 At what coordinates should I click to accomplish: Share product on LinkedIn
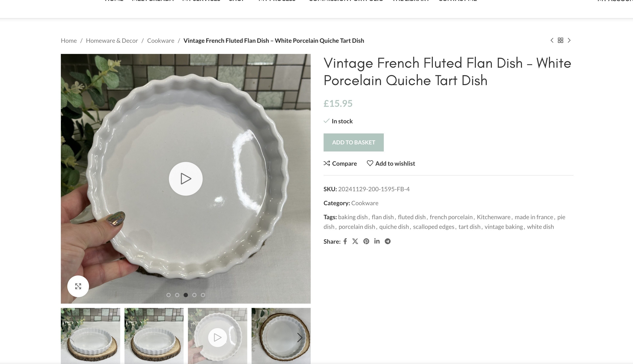(377, 241)
